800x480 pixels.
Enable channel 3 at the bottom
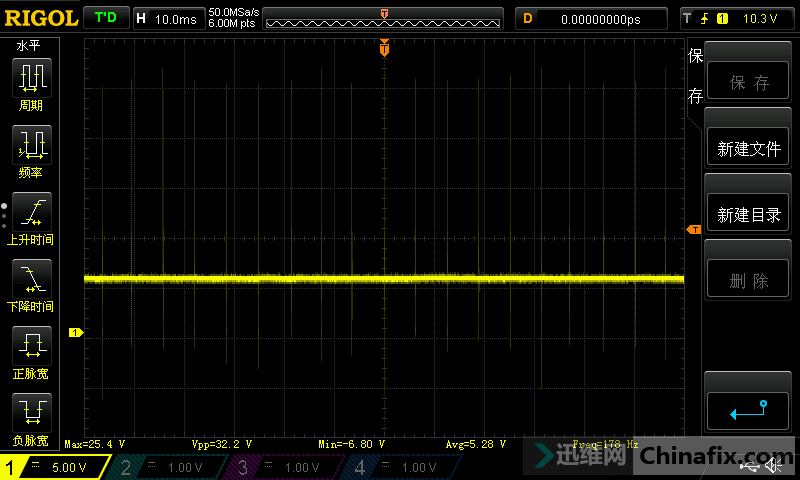coord(284,467)
